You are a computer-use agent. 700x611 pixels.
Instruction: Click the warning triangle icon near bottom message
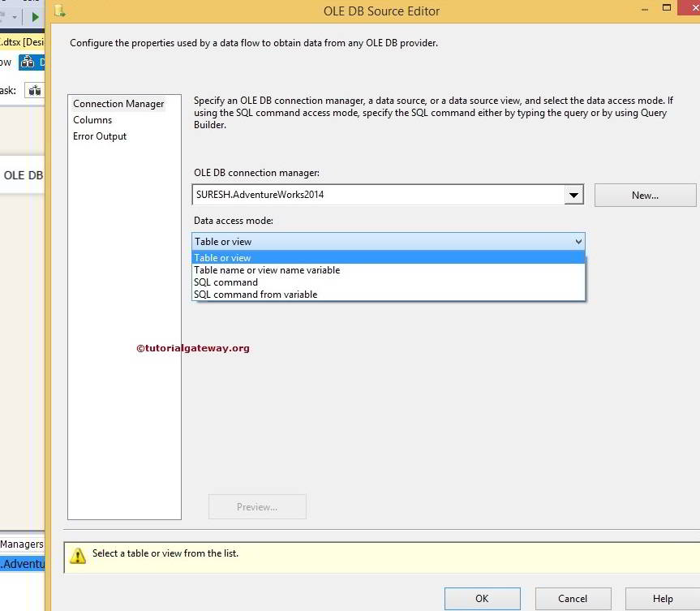point(78,555)
